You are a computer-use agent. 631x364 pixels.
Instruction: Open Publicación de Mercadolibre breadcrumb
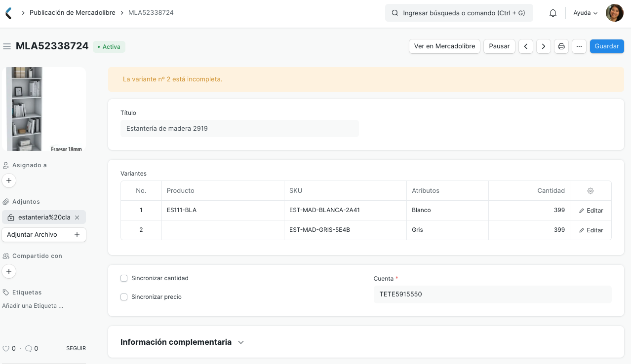tap(73, 13)
